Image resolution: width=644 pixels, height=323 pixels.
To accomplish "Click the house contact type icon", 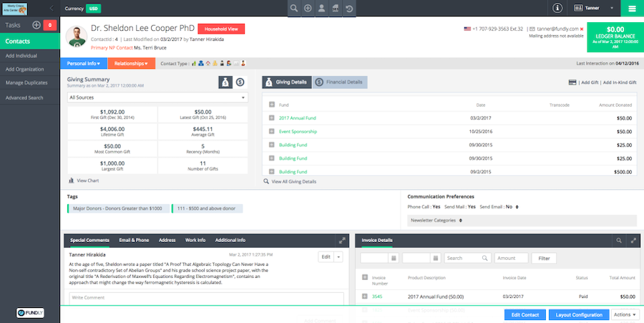I will (x=208, y=63).
